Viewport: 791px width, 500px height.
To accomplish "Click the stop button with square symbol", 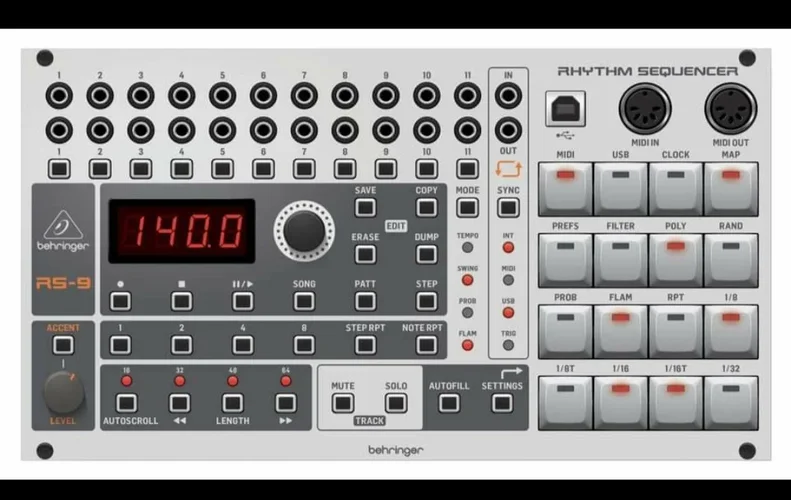I will [x=182, y=301].
